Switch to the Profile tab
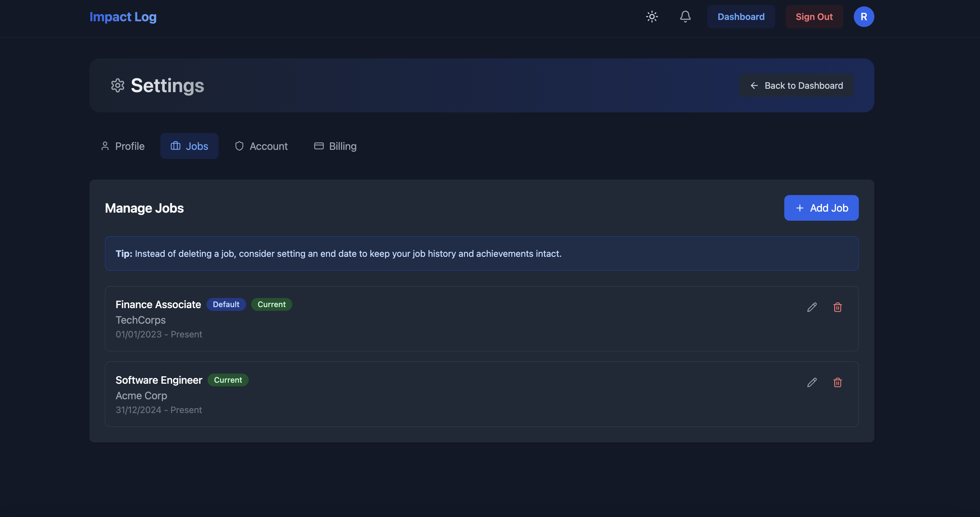Screen dimensions: 980x517 (x=123, y=146)
